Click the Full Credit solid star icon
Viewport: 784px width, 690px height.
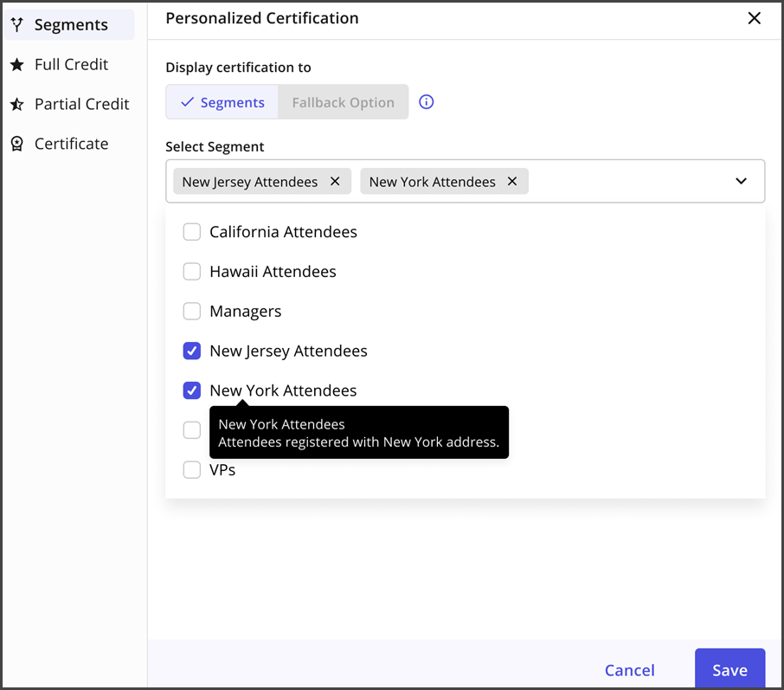[x=17, y=65]
